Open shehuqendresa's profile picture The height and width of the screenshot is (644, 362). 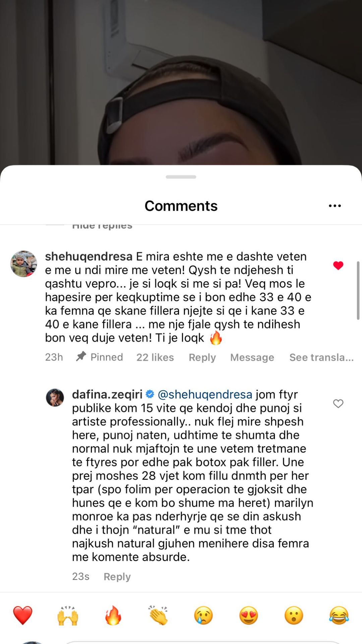(23, 264)
